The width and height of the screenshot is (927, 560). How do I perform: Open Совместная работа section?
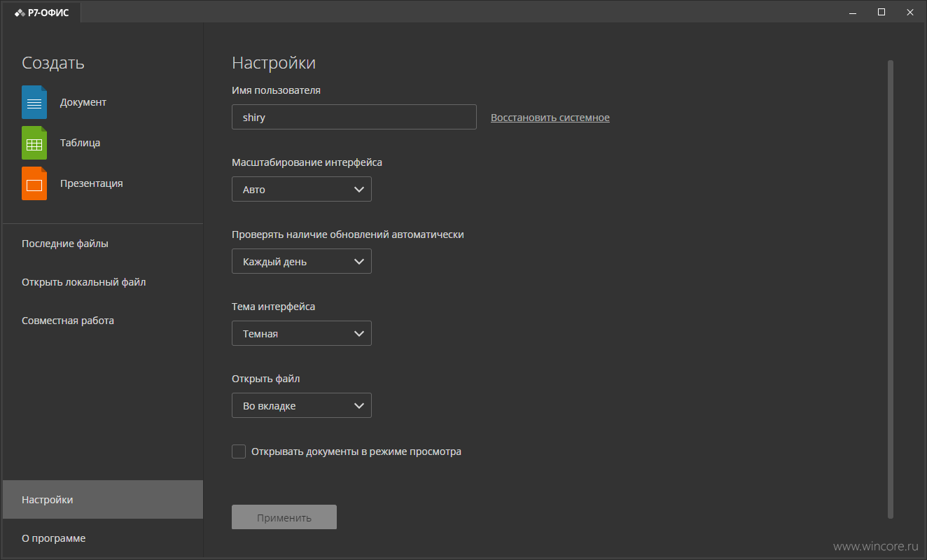(x=103, y=321)
